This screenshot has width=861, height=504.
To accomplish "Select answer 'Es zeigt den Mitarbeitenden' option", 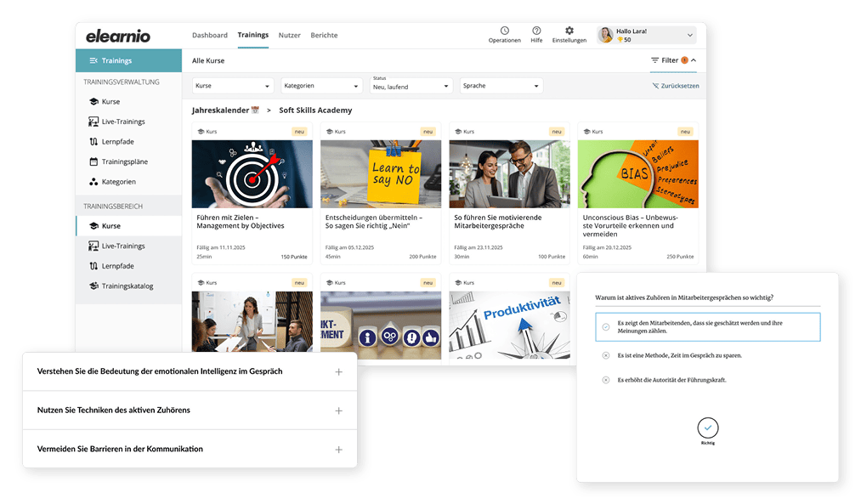I will (x=605, y=326).
